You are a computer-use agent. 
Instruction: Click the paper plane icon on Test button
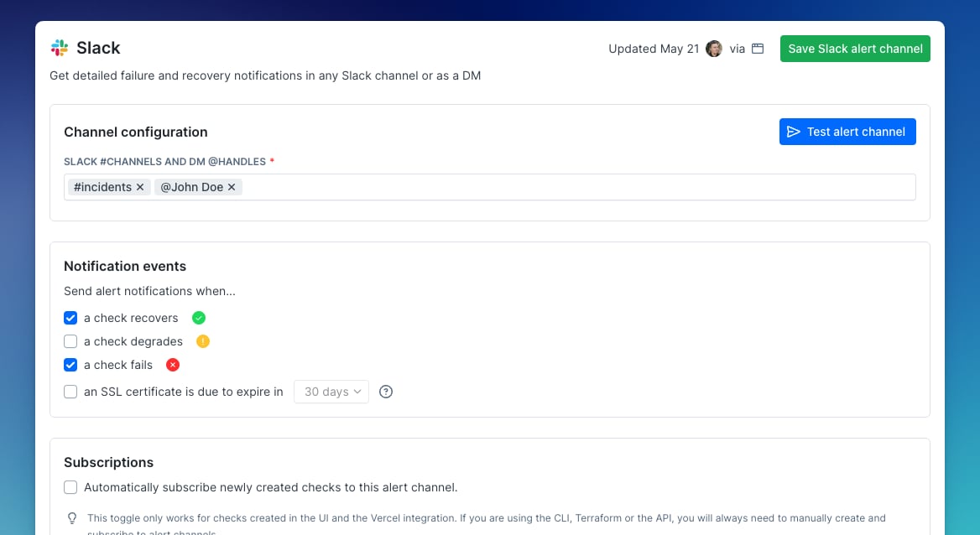(x=794, y=132)
